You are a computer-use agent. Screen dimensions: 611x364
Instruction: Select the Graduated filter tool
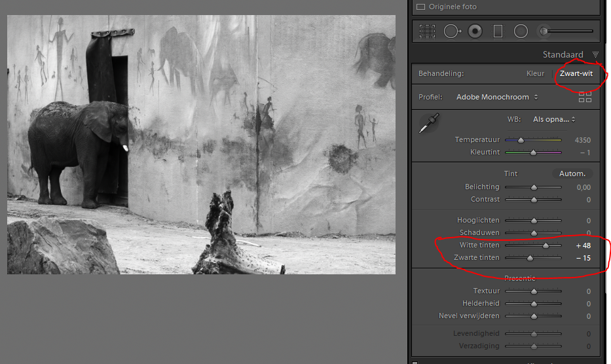point(498,31)
